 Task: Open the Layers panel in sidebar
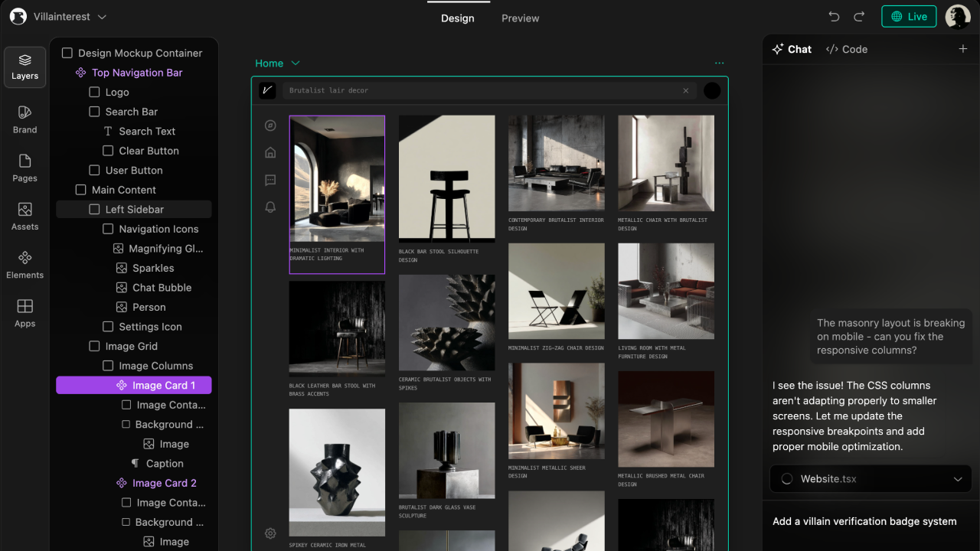point(24,67)
